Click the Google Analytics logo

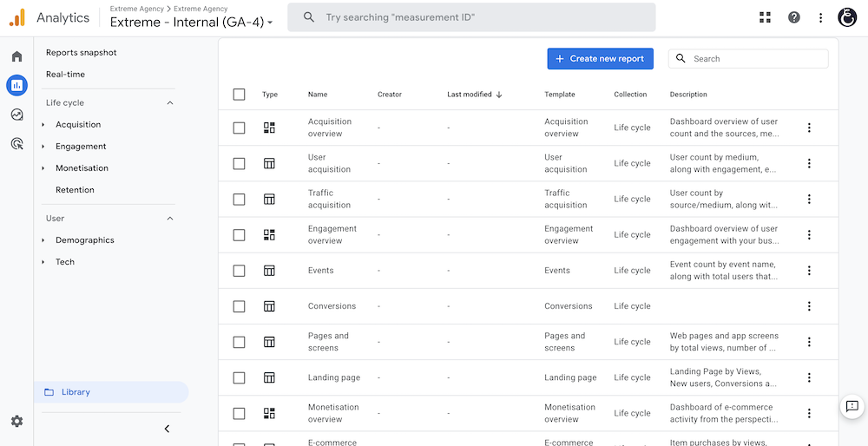coord(16,17)
